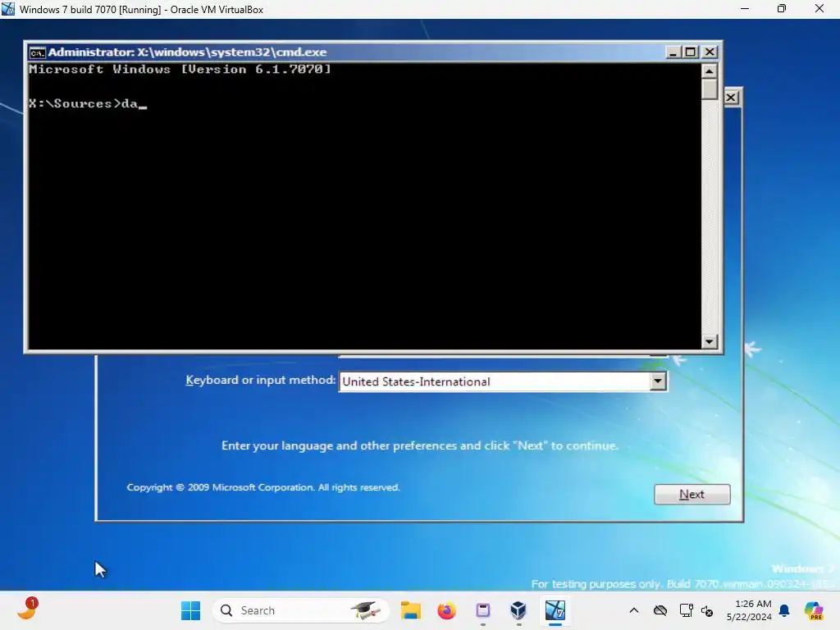Expand the Keyboard or input method dropdown

[658, 381]
